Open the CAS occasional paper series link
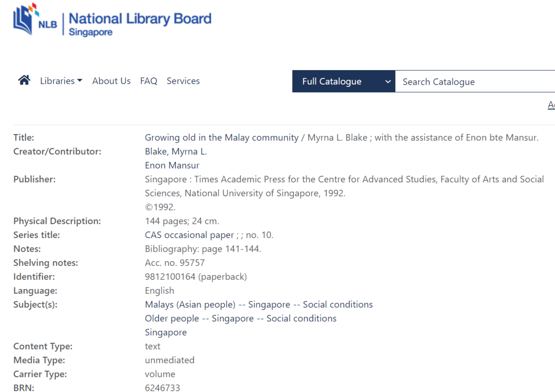Screen dimensions: 555x392 [189, 235]
